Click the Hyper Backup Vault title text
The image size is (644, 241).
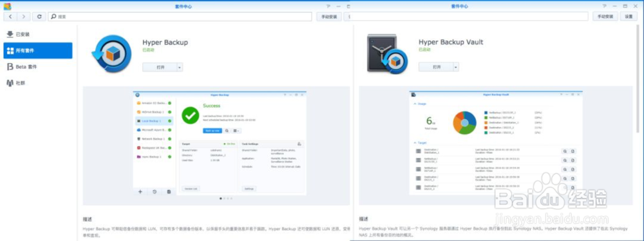point(451,42)
